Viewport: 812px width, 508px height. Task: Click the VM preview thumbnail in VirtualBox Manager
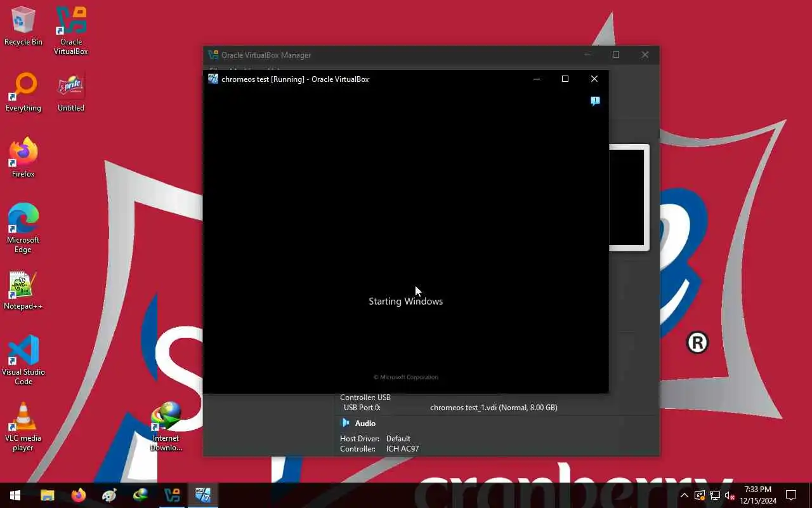click(x=629, y=197)
